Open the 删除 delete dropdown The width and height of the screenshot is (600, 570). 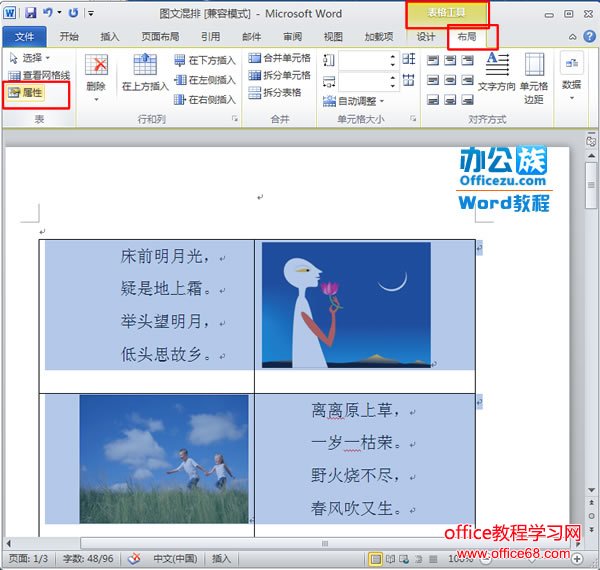[x=96, y=78]
